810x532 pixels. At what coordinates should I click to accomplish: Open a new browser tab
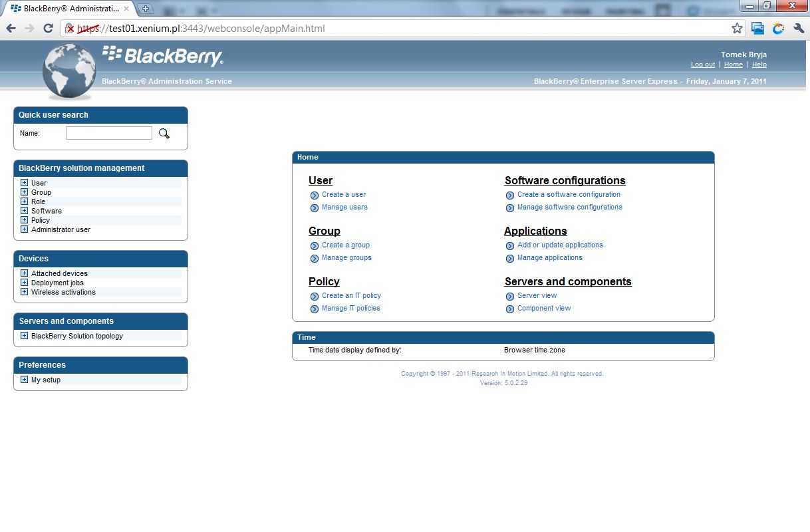[x=146, y=9]
